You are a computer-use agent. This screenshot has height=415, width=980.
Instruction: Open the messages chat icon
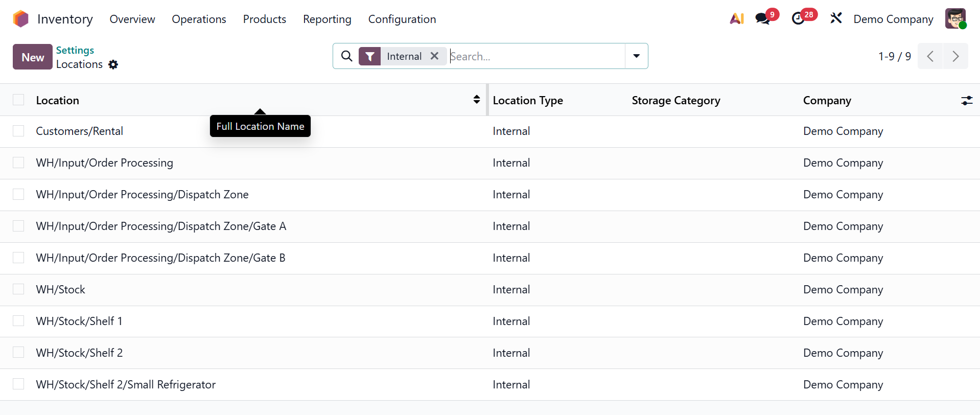(x=762, y=19)
